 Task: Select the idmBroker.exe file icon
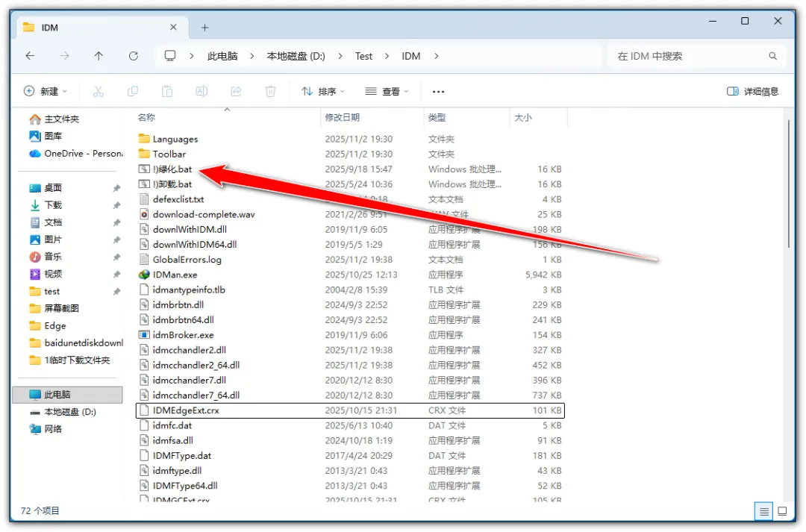(144, 335)
